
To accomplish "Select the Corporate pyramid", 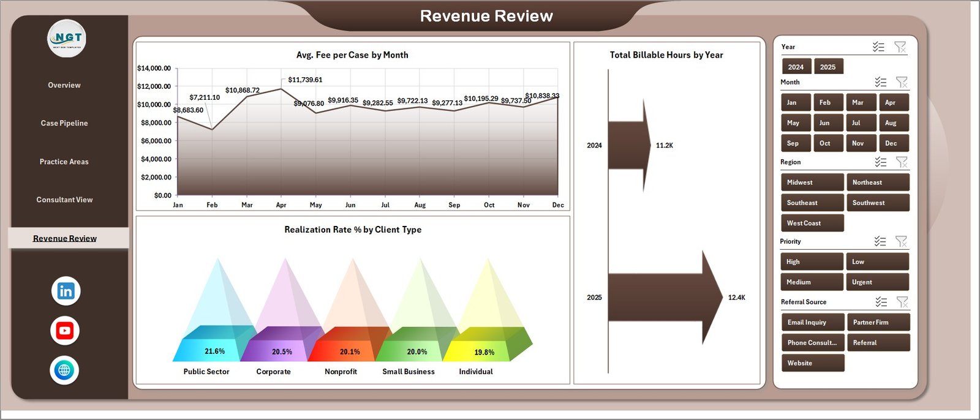I will point(282,310).
